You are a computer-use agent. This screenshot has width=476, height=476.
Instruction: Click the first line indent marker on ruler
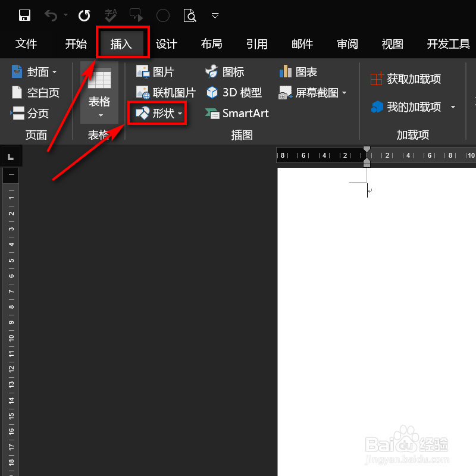tap(367, 149)
